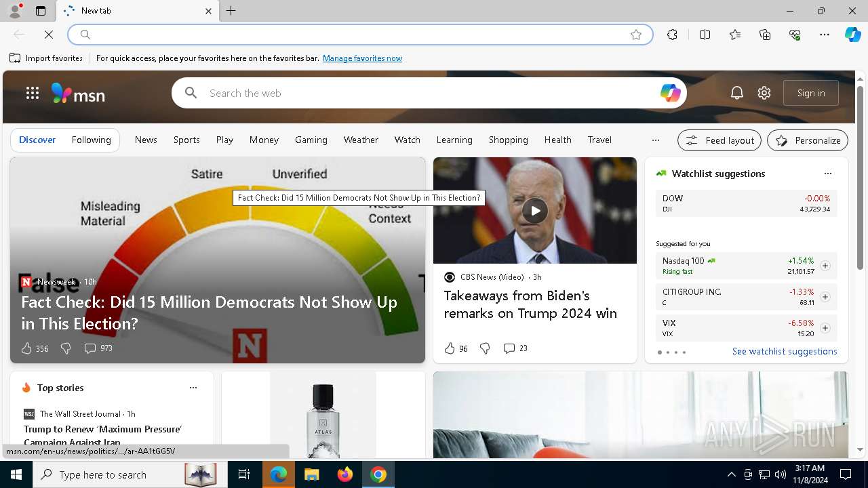The image size is (868, 488).
Task: Open Takeaways from Biden's remarks headline
Action: pos(530,304)
